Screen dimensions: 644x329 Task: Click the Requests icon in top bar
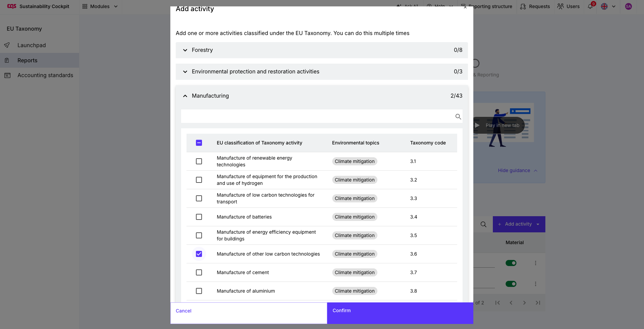(523, 6)
